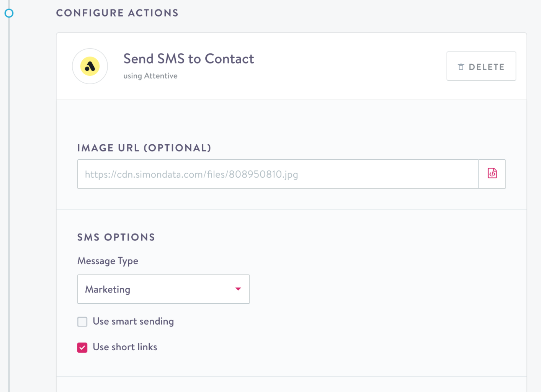Click the SMS OPTIONS section heading
This screenshot has width=541, height=392.
116,237
